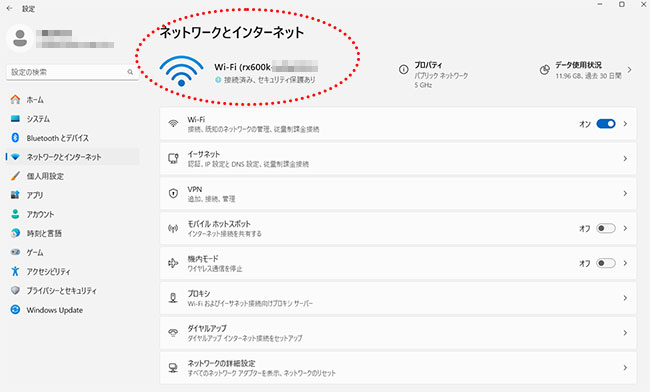Viewport: 650px width, 392px height.
Task: Expand the ダイヤルアップ row chevron
Action: (x=625, y=333)
